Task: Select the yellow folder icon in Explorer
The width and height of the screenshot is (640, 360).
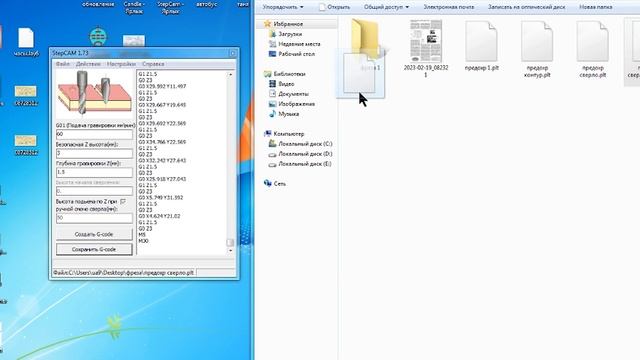Action: pos(365,39)
